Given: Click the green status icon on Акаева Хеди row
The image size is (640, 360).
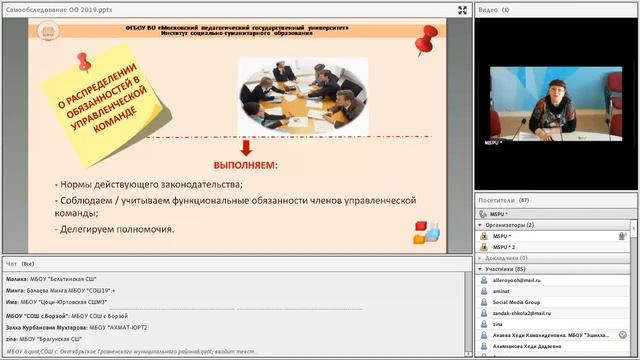Looking at the screenshot, I should (622, 335).
